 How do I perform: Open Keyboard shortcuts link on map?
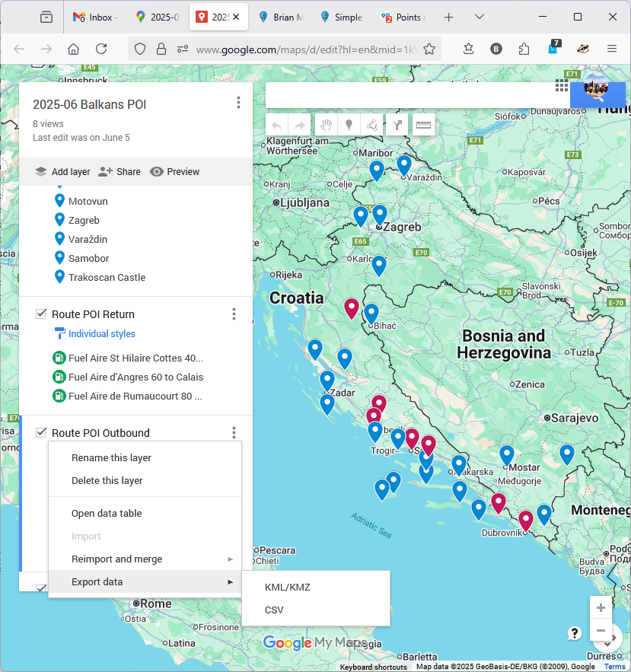pos(374,667)
